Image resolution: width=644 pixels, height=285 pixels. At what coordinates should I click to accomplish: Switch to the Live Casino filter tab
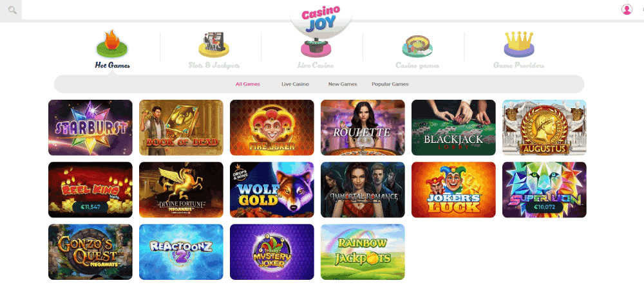click(296, 84)
